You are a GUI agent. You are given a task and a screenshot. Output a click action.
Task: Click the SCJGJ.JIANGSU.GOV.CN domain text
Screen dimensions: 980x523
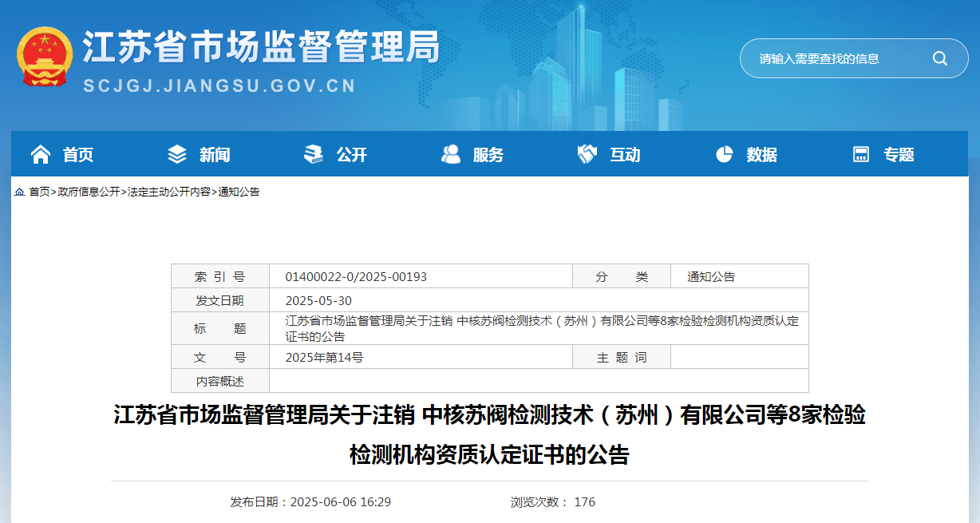(220, 86)
